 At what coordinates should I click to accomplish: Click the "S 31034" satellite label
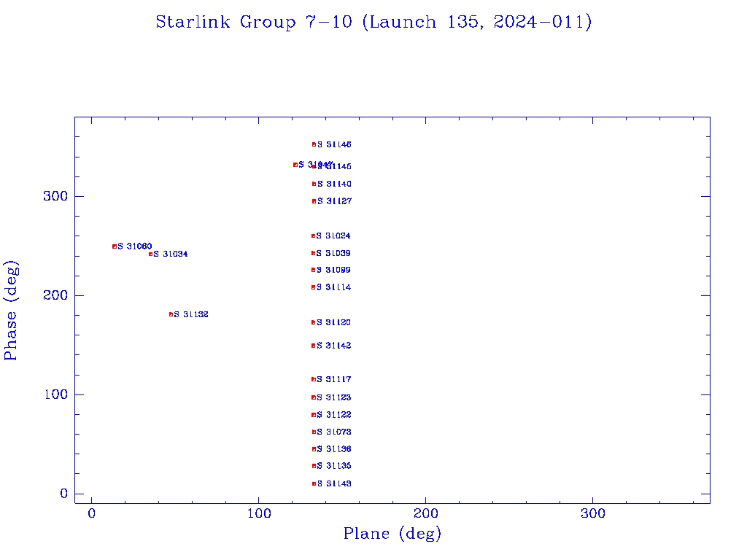171,254
